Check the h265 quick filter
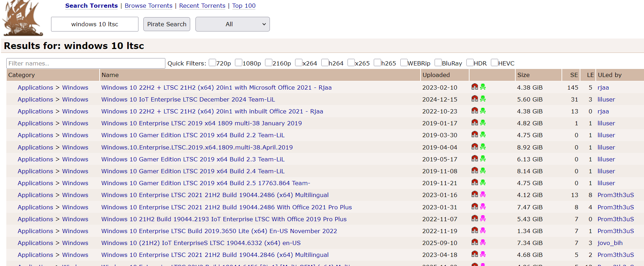Screen dimensions: 644x266 click(377, 63)
